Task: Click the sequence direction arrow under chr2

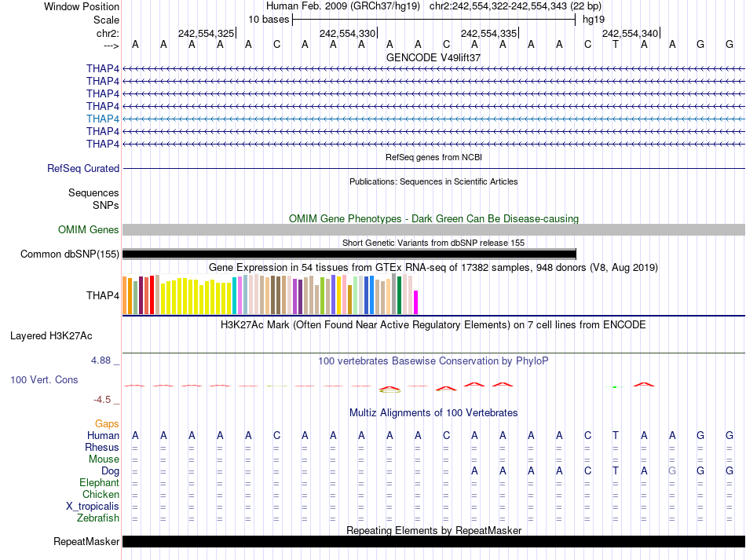Action: click(111, 46)
